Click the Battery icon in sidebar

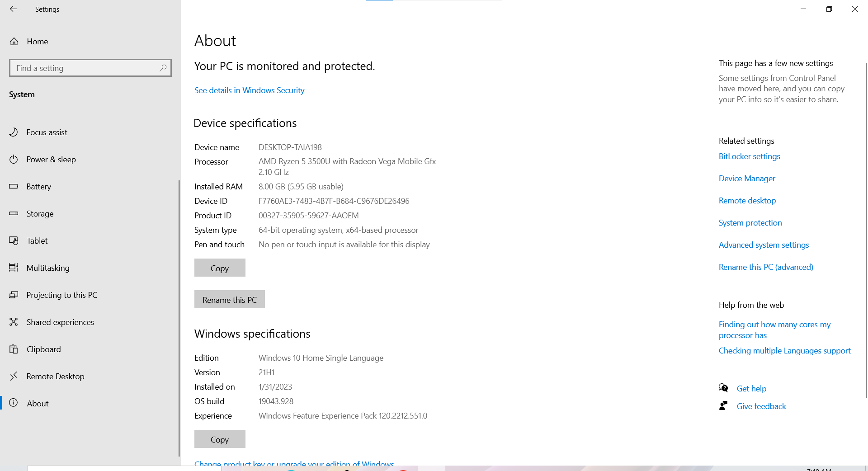click(x=14, y=186)
